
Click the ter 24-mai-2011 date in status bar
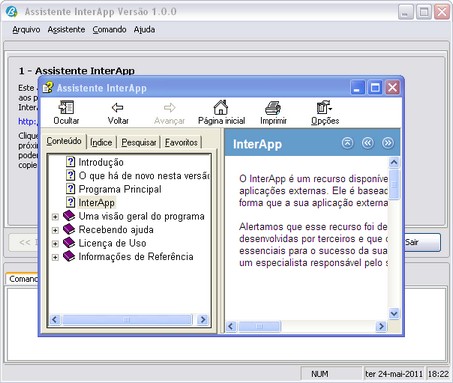click(394, 374)
